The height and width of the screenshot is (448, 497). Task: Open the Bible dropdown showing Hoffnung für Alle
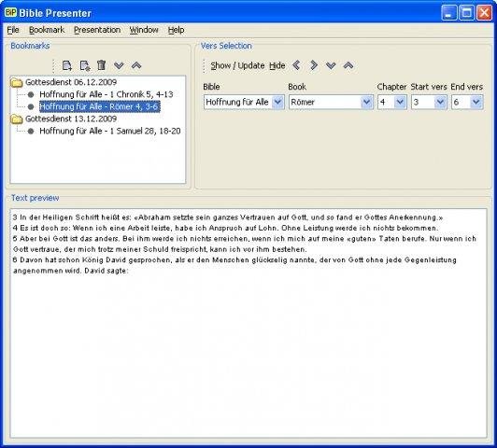(244, 102)
